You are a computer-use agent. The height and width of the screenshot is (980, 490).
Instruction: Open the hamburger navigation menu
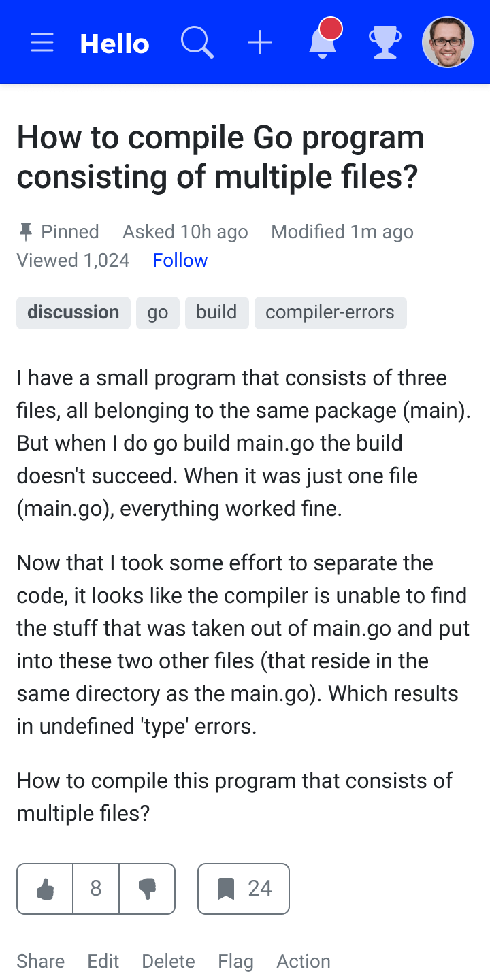click(42, 43)
